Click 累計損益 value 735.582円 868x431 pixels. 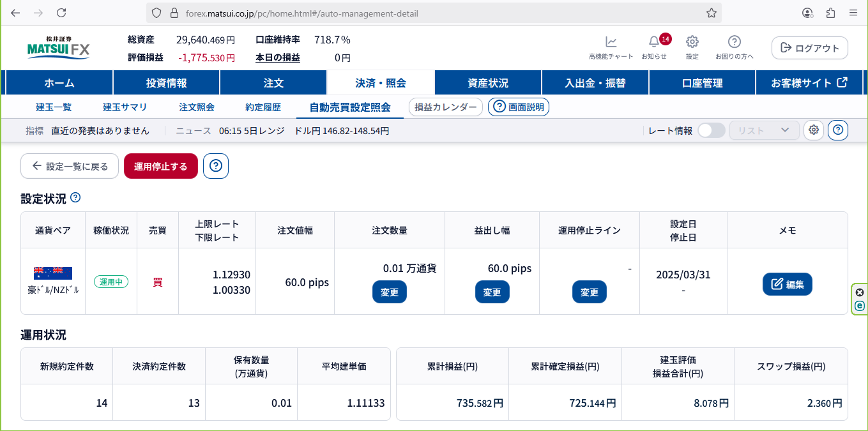[480, 404]
